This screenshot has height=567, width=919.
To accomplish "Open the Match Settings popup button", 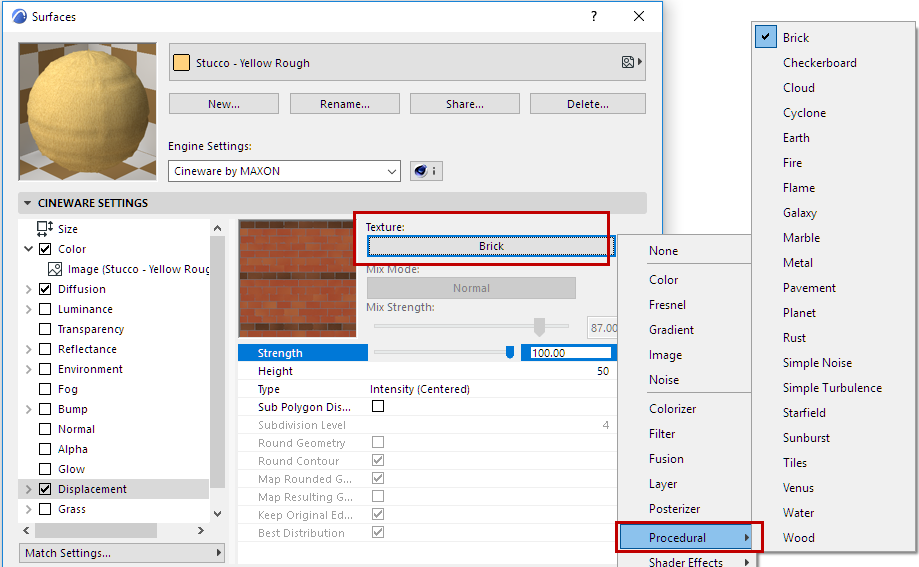I will (122, 553).
